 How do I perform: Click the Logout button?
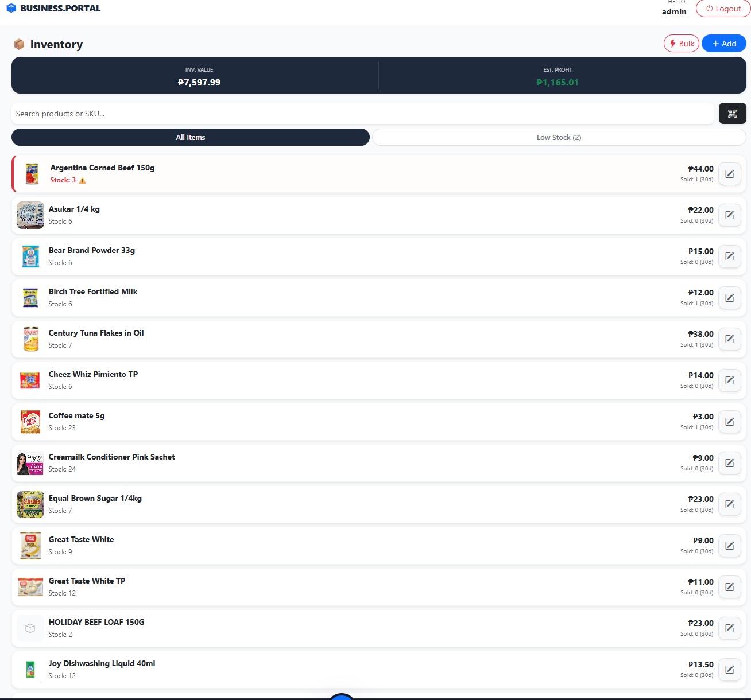(x=722, y=9)
